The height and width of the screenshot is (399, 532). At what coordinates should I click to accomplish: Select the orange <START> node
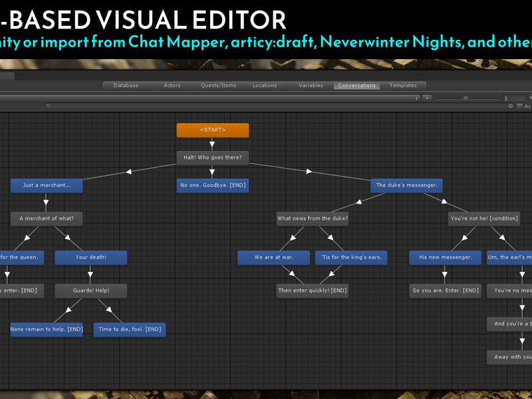pos(213,130)
